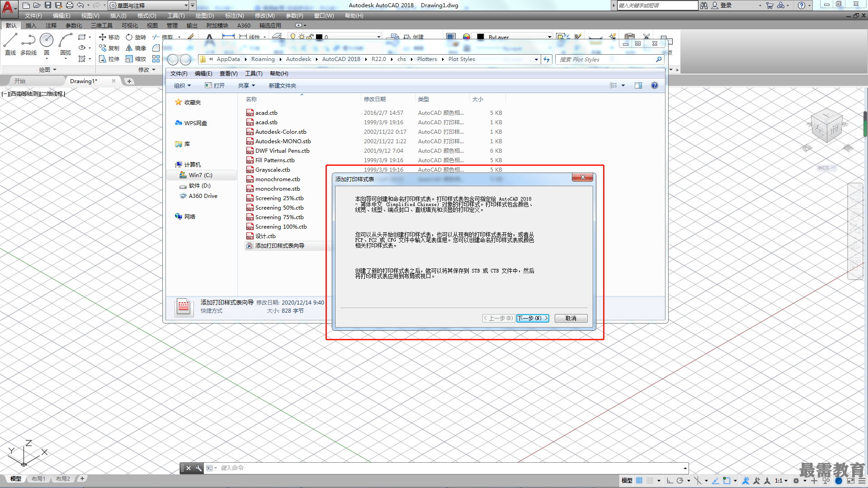Click the 取消 button in the wizard
Viewport: 868px width, 488px height.
coord(571,318)
